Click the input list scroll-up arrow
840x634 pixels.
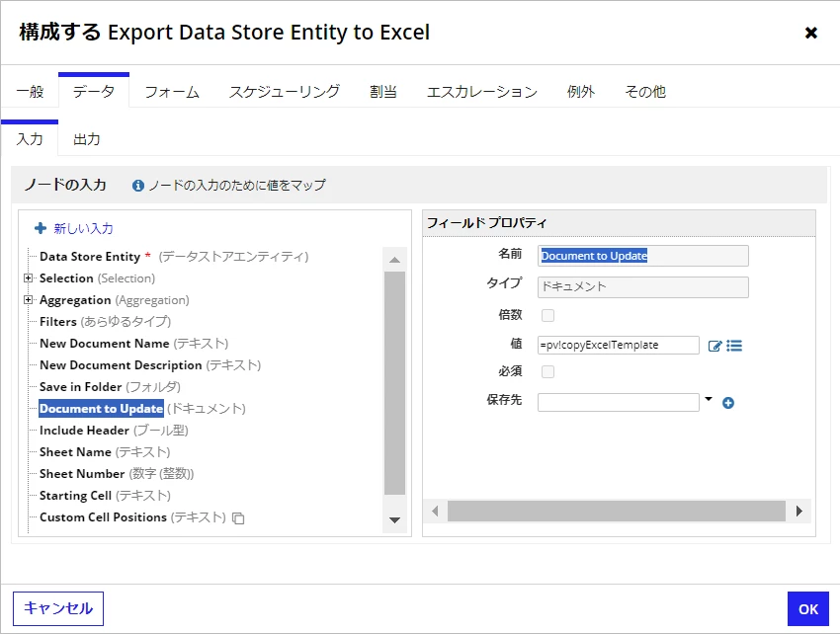pyautogui.click(x=395, y=260)
